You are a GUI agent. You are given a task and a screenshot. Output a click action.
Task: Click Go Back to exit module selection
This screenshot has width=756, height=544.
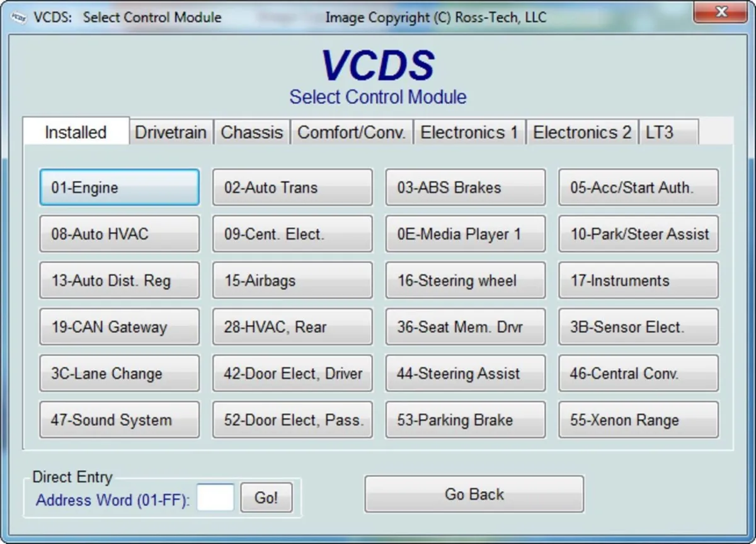tap(474, 494)
